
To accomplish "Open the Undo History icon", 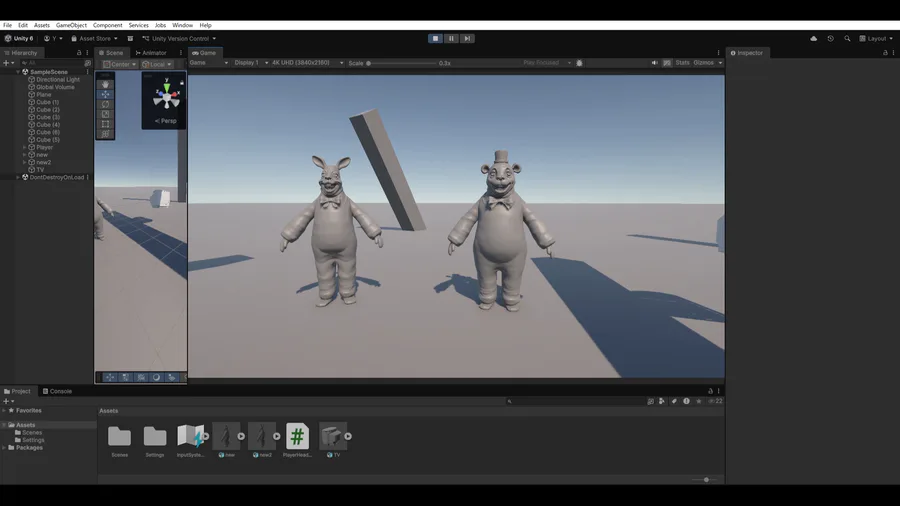I will [831, 38].
